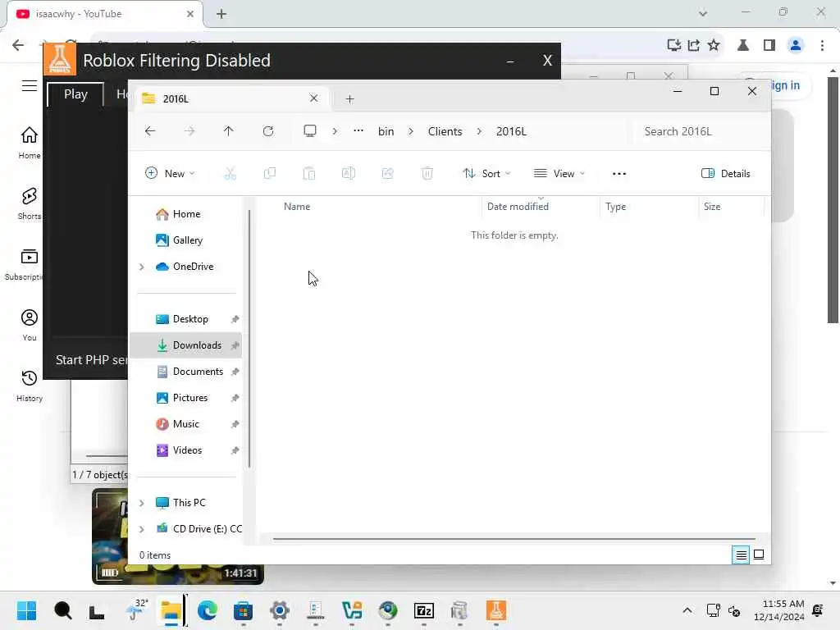Expand the chevron after bin breadcrumb
This screenshot has height=630, width=840.
[x=411, y=131]
